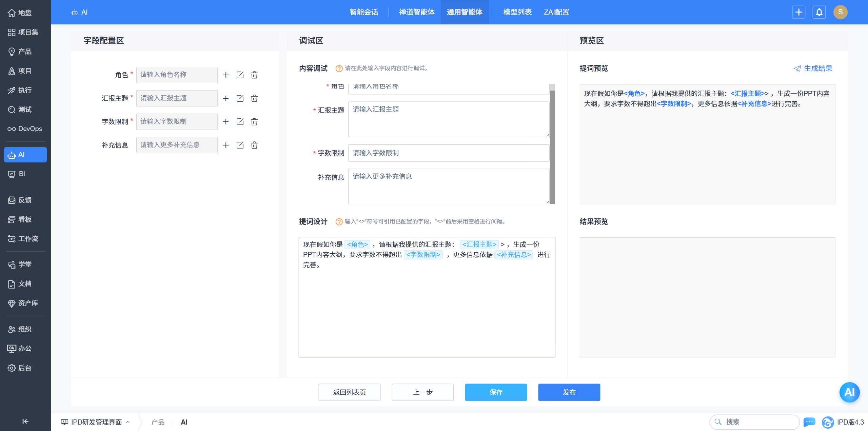Focus the 汇报主题 textarea in 调试区
Viewport: 868px width, 431px height.
tap(448, 119)
